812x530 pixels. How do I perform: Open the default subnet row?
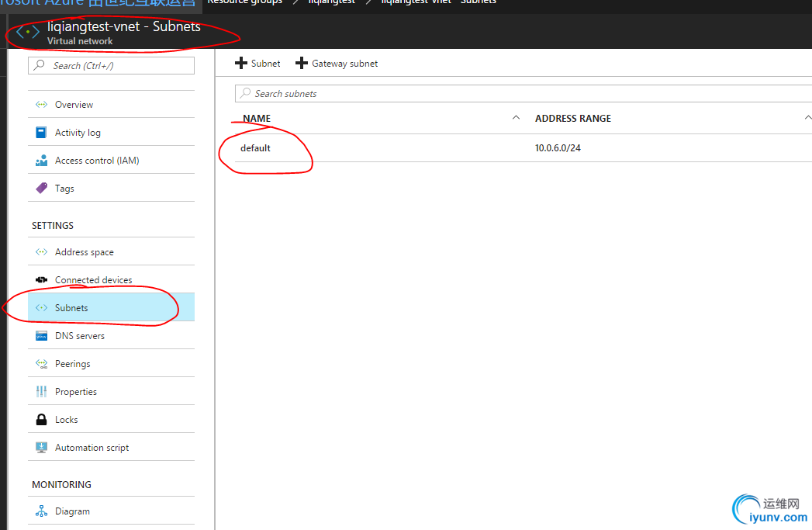pos(523,148)
